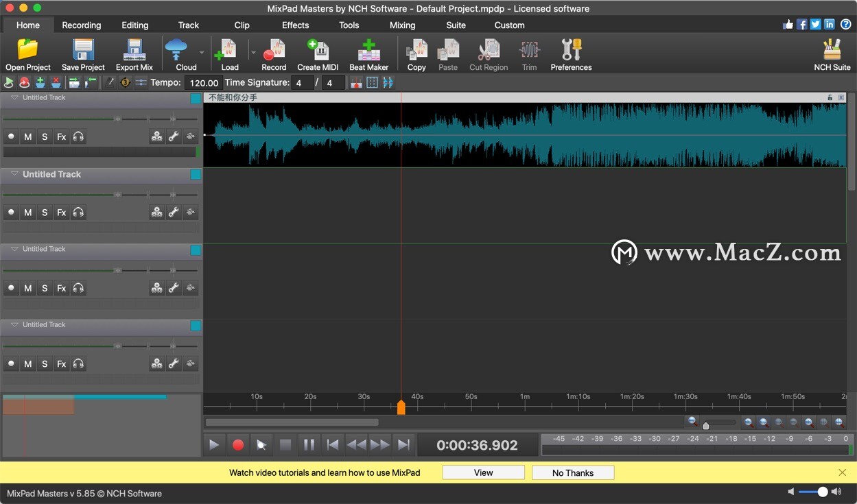Screen dimensions: 857x504
Task: Open the Record tool
Action: (273, 54)
